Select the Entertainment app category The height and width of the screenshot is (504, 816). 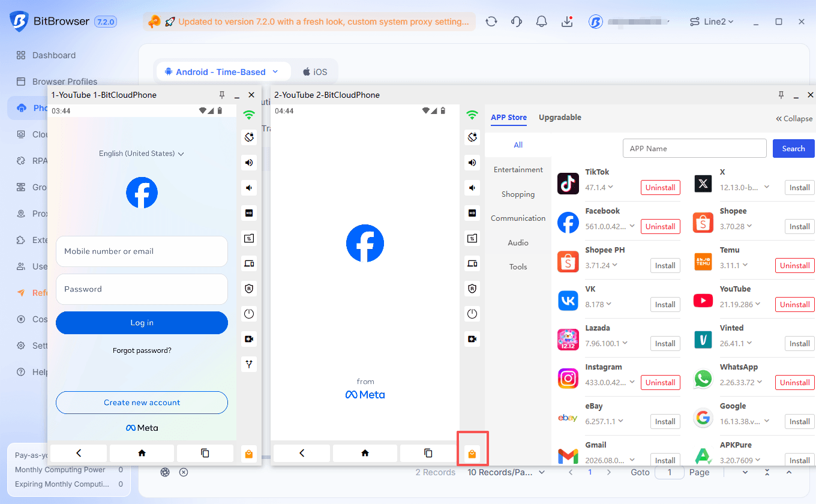[518, 170]
